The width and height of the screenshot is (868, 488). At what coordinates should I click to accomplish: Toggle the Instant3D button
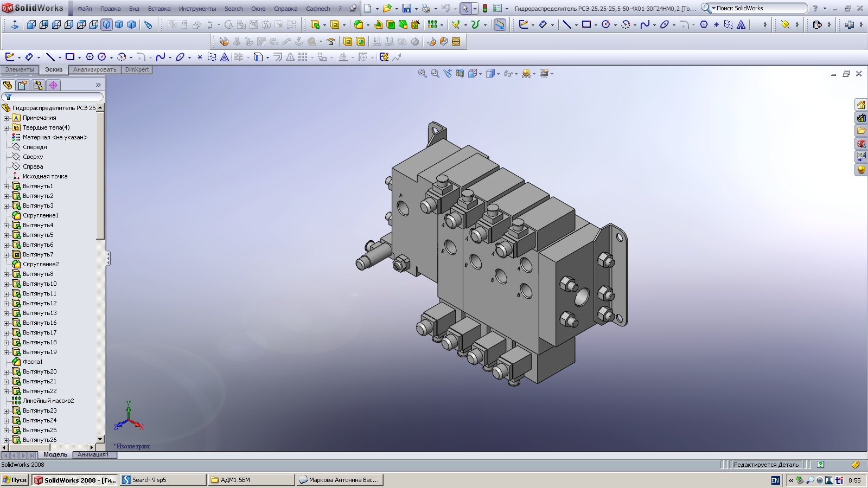tap(500, 24)
